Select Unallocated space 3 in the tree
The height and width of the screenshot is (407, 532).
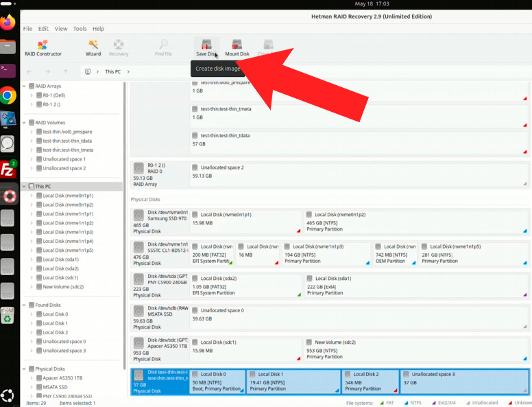(64, 351)
